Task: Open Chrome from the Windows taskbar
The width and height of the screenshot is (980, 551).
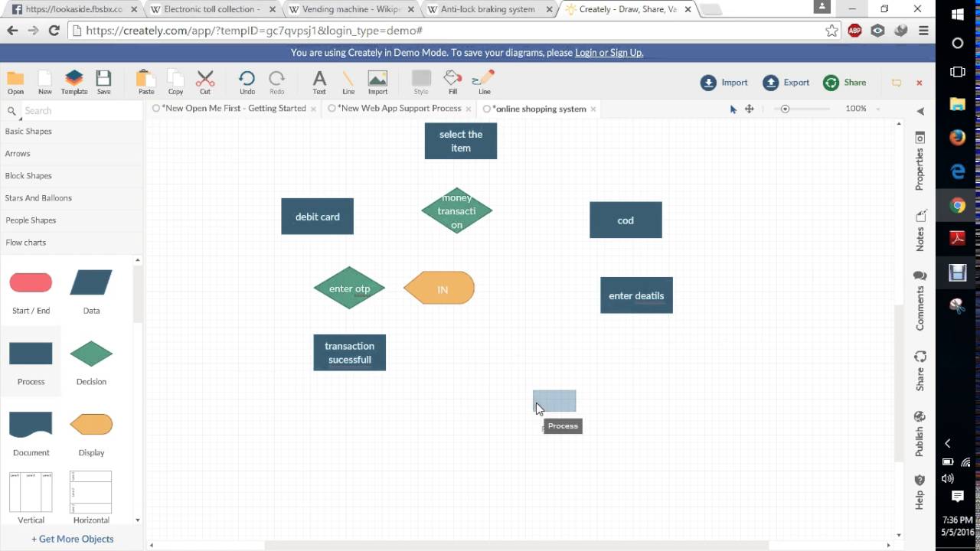Action: (x=958, y=205)
